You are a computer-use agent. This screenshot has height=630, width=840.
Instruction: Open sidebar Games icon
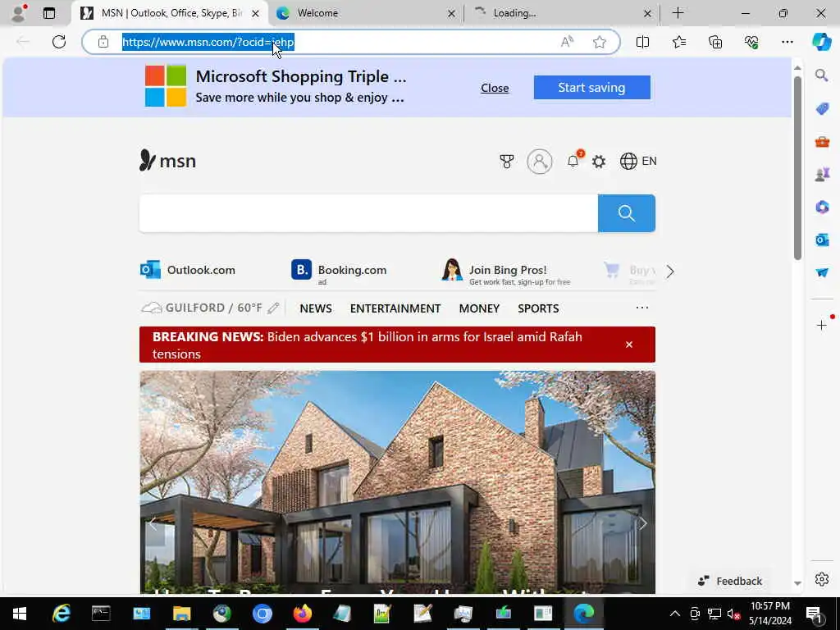pos(822,174)
